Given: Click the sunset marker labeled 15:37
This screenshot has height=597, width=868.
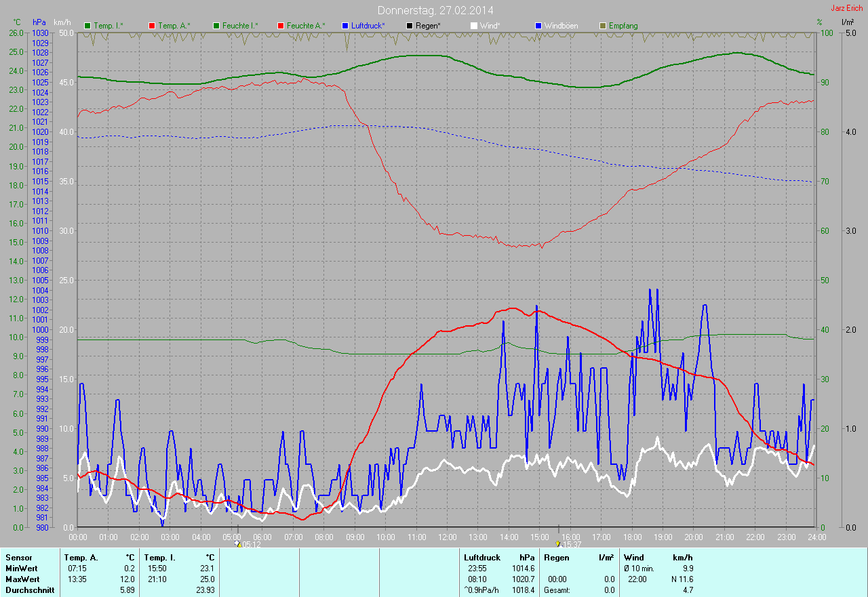Looking at the screenshot, I should tap(568, 544).
